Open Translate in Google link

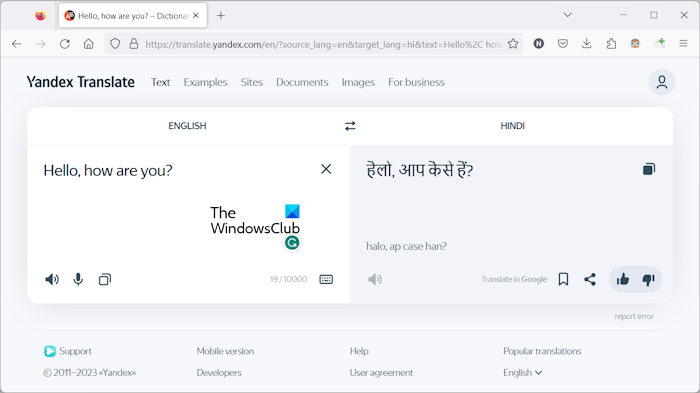[514, 279]
